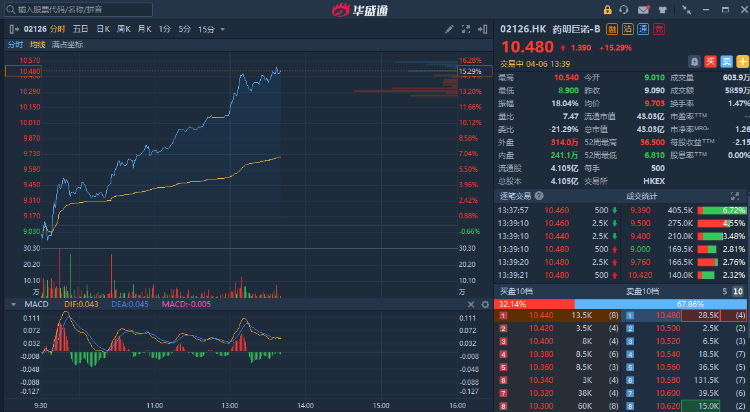Open the 逐笔交易 tick trades tab
Viewport: 750px width, 412px height.
click(516, 196)
